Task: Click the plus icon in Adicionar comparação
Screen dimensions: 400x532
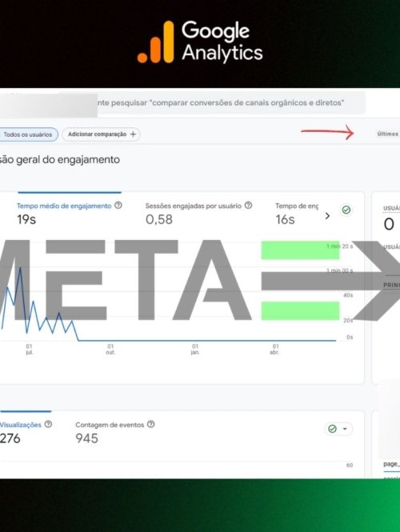Action: click(x=133, y=134)
